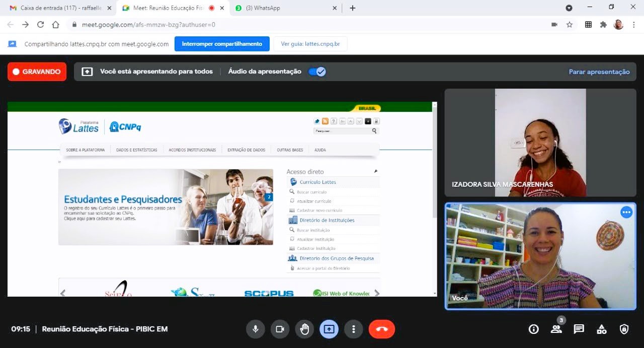644x348 pixels.
Task: Open the chat panel icon
Action: (579, 329)
